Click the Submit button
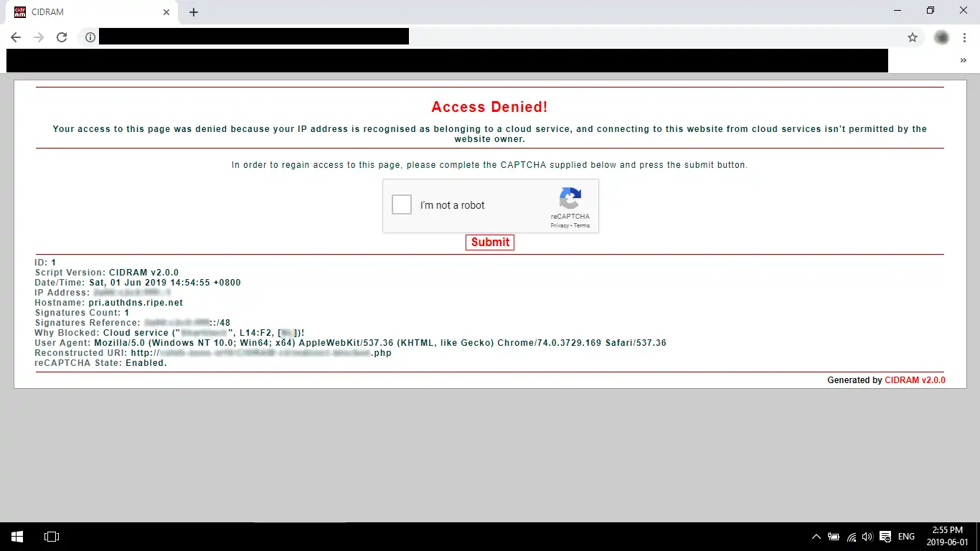 [490, 242]
